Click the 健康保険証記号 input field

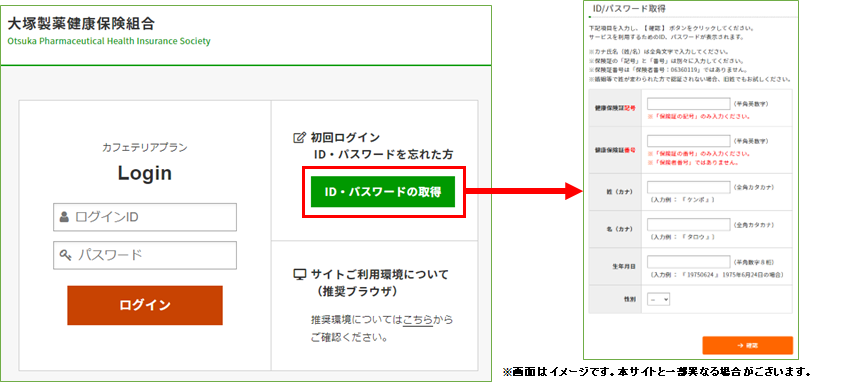point(688,104)
